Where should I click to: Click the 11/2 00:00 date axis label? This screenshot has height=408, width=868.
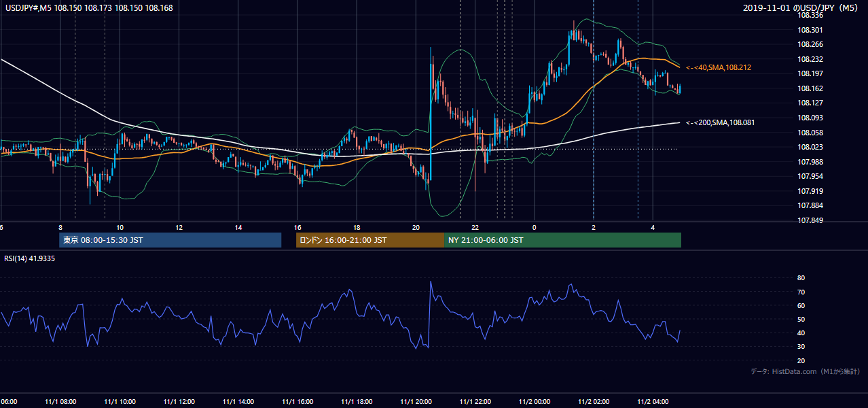(534, 402)
